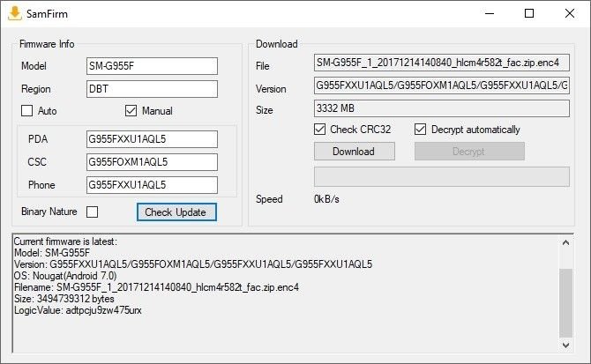Click the 'Size: 3494739312 bytes' log line
The width and height of the screenshot is (591, 364).
pyautogui.click(x=64, y=299)
